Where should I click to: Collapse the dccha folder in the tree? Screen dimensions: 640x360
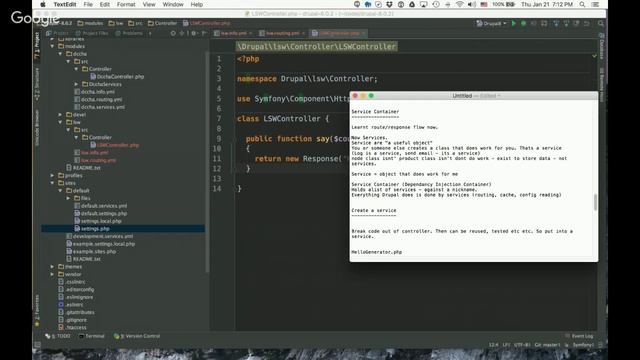60,54
